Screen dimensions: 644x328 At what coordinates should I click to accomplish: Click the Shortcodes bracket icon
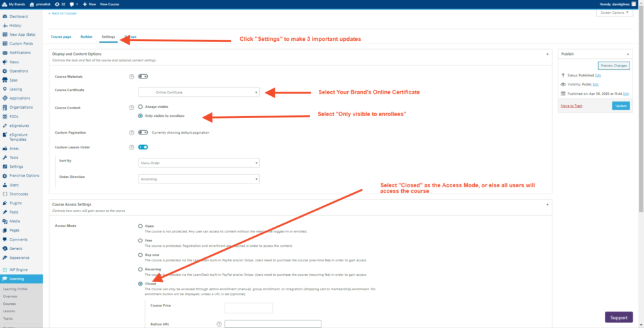(5, 194)
